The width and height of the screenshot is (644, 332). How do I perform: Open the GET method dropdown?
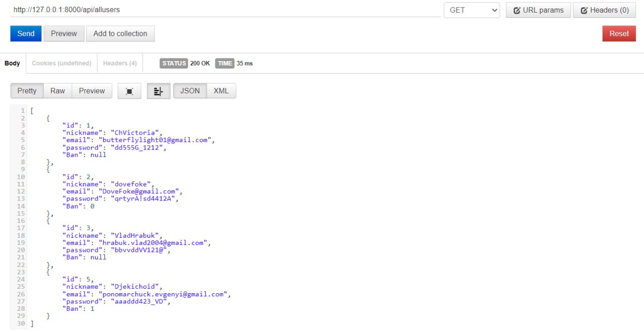[471, 10]
